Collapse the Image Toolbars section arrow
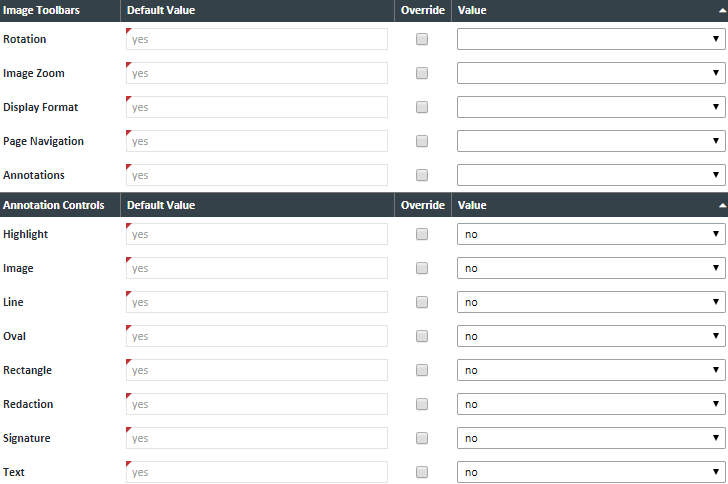Screen dimensions: 728x484 click(x=721, y=10)
